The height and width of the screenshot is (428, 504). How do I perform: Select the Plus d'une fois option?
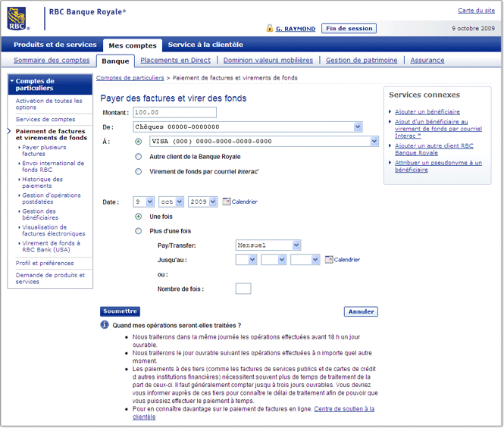[138, 231]
